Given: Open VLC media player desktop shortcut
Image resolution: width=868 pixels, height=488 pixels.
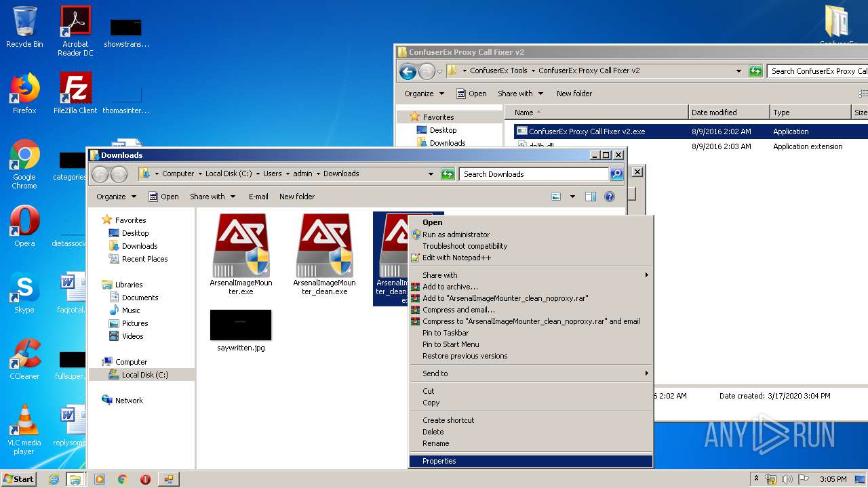Looking at the screenshot, I should (x=24, y=430).
